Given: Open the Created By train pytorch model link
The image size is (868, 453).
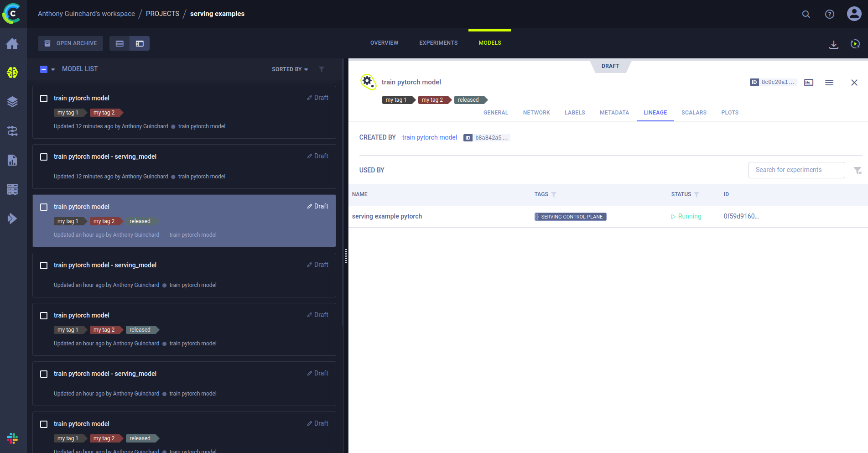Looking at the screenshot, I should pos(430,137).
